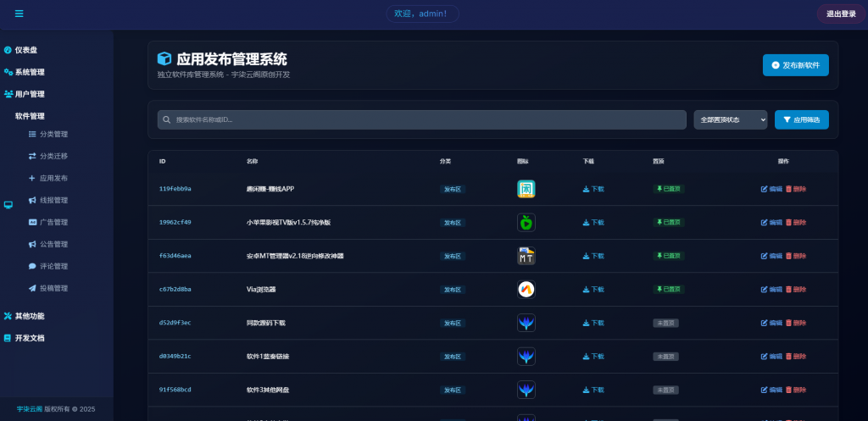The image size is (868, 421).
Task: Toggle 已置顶 badge for 小苹果影视TV版
Action: 669,223
